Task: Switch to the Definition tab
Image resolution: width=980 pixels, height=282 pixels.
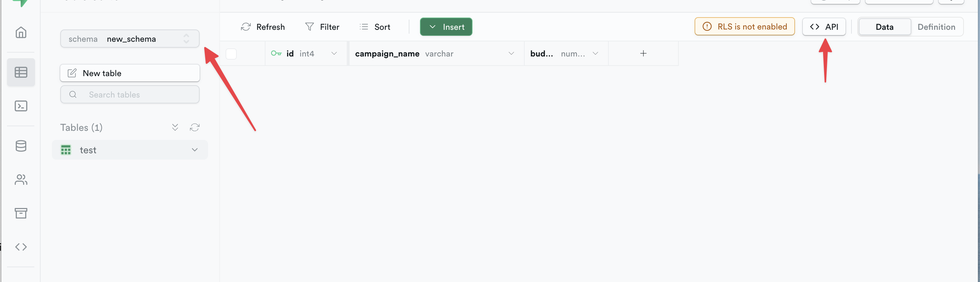Action: (x=937, y=27)
